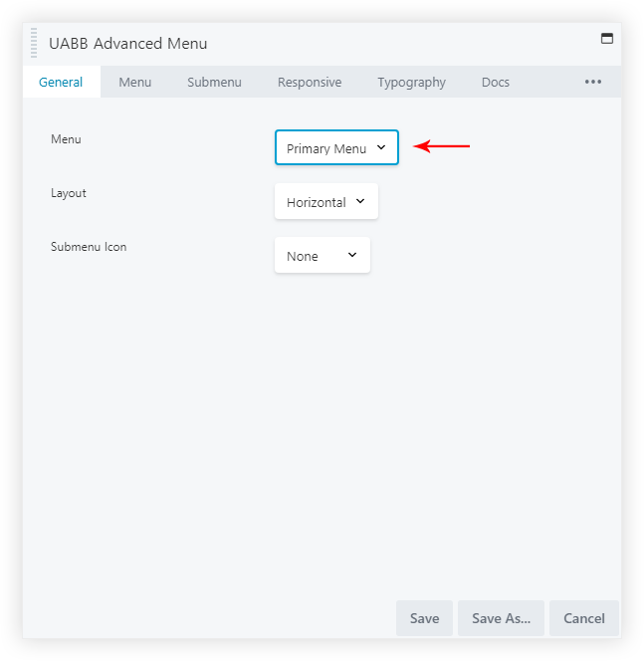Click the red arrow annotation
644x661 pixels.
[441, 147]
